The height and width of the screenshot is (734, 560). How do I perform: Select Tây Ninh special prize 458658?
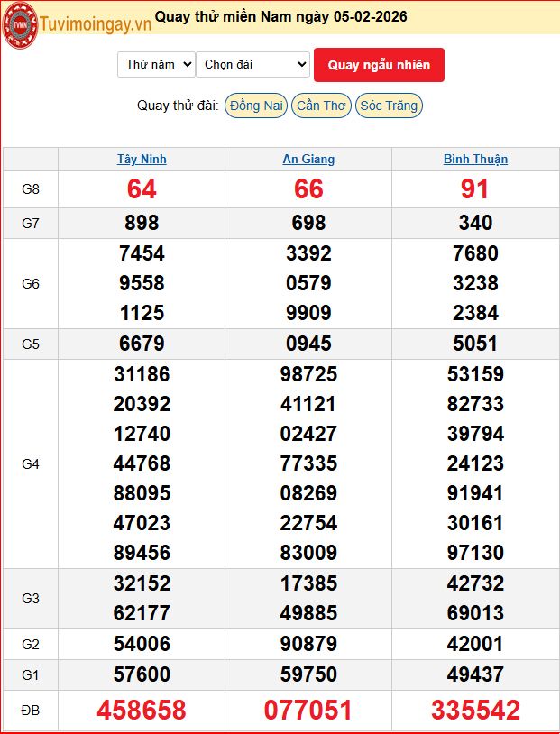coord(142,710)
